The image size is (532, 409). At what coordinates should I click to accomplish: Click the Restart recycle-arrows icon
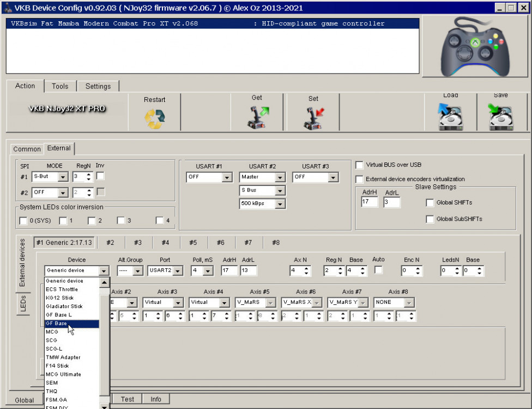154,119
